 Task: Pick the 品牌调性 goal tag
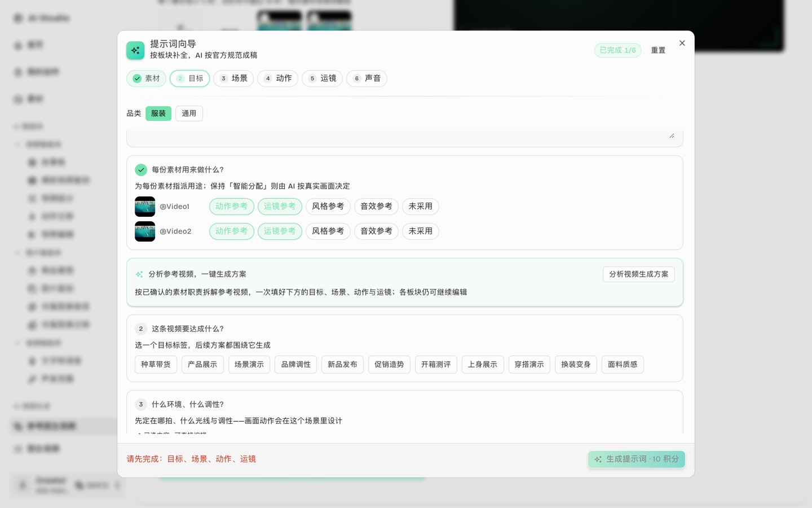pos(296,365)
